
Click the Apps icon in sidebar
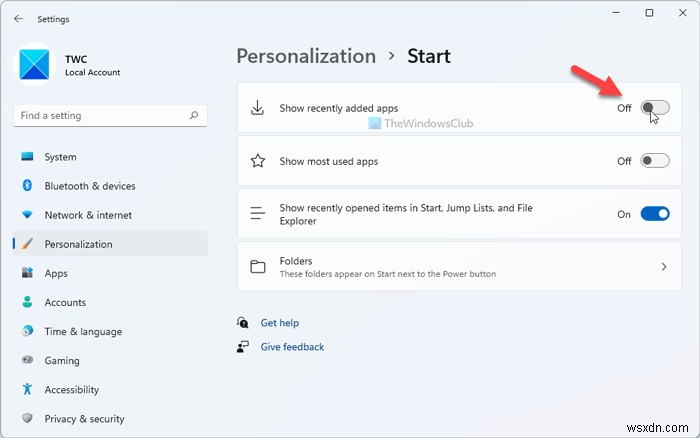[27, 273]
